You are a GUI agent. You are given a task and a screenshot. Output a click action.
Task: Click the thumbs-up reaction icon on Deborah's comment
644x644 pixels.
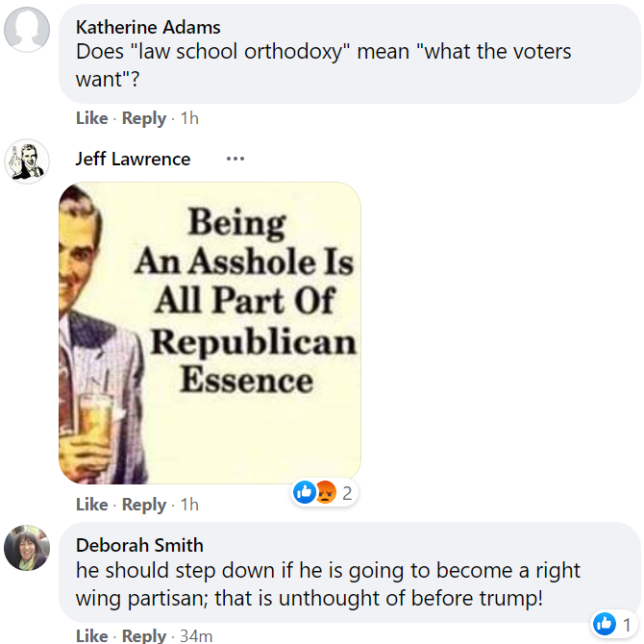[x=605, y=624]
